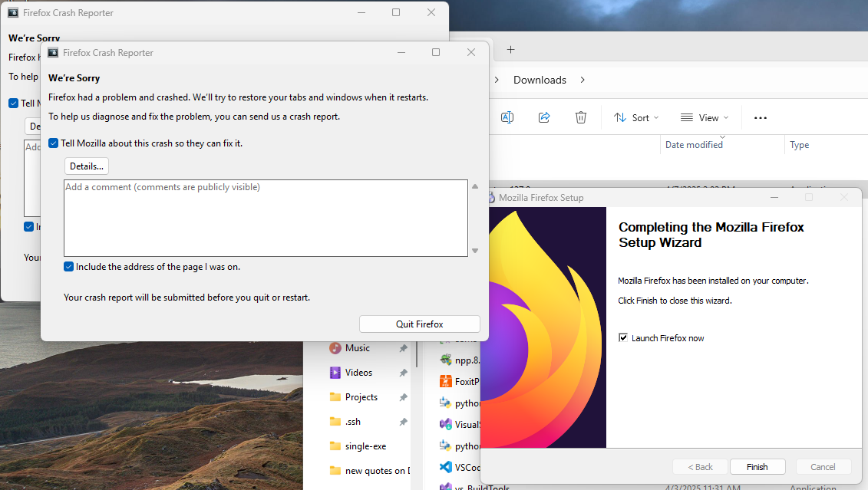Expand the chevron after Downloads in address bar
Viewport: 868px width, 490px height.
(583, 81)
